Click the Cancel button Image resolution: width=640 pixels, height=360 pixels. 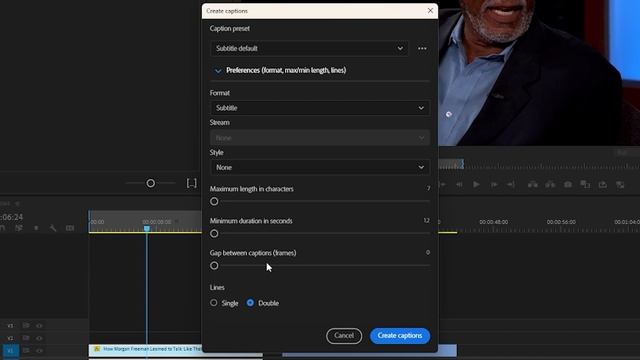click(x=344, y=336)
